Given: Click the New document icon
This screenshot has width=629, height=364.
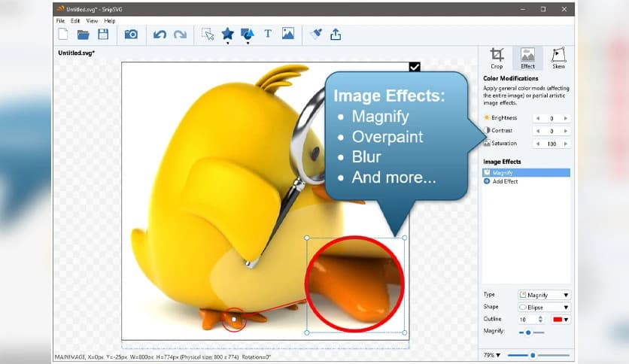Looking at the screenshot, I should [x=63, y=34].
